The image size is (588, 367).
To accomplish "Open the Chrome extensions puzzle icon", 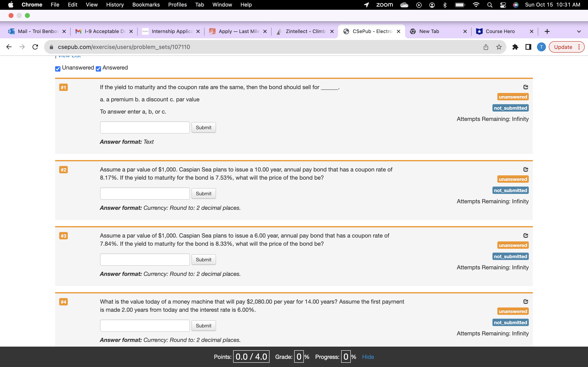I will click(x=516, y=47).
